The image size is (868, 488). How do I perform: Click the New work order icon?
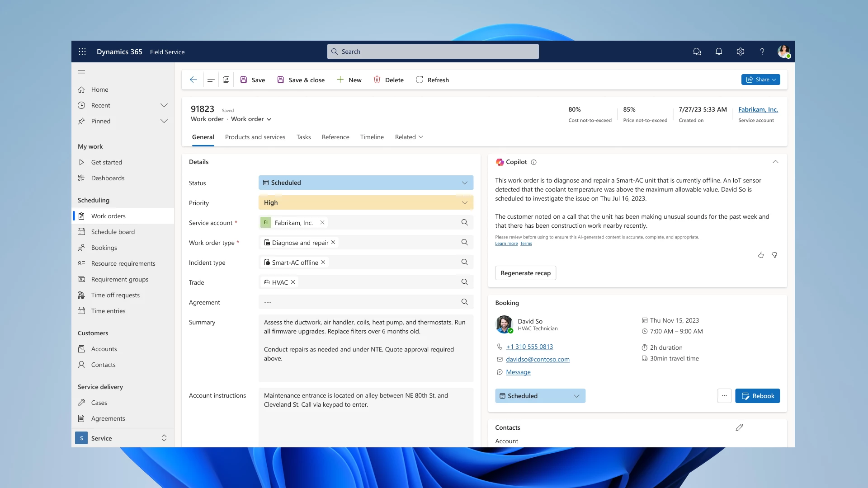point(349,80)
